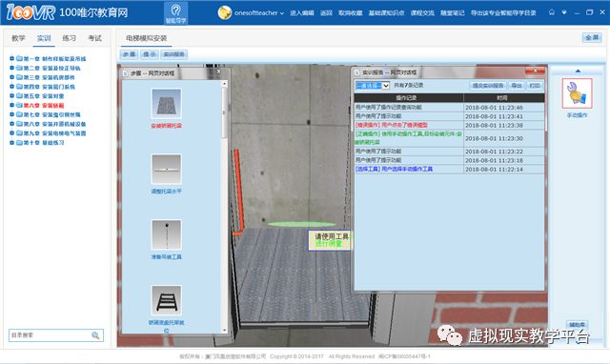
Task: Click the 提示 toolbar button
Action: [149, 54]
